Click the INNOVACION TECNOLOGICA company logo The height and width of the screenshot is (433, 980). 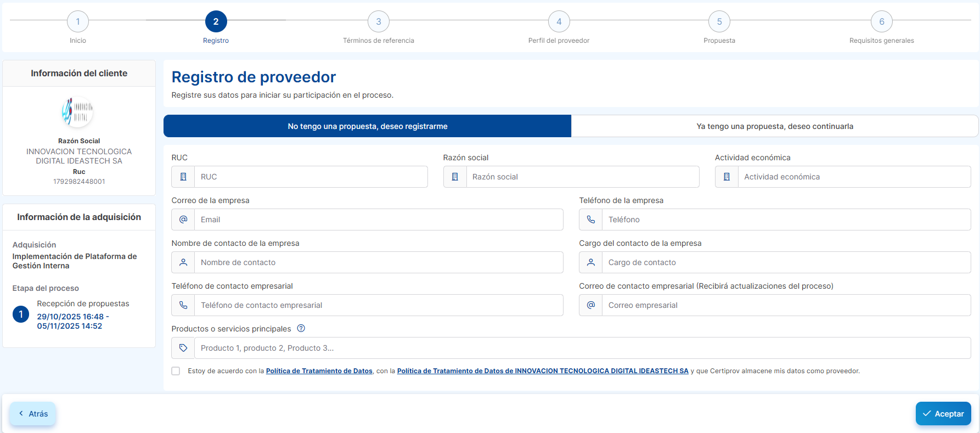coord(77,111)
